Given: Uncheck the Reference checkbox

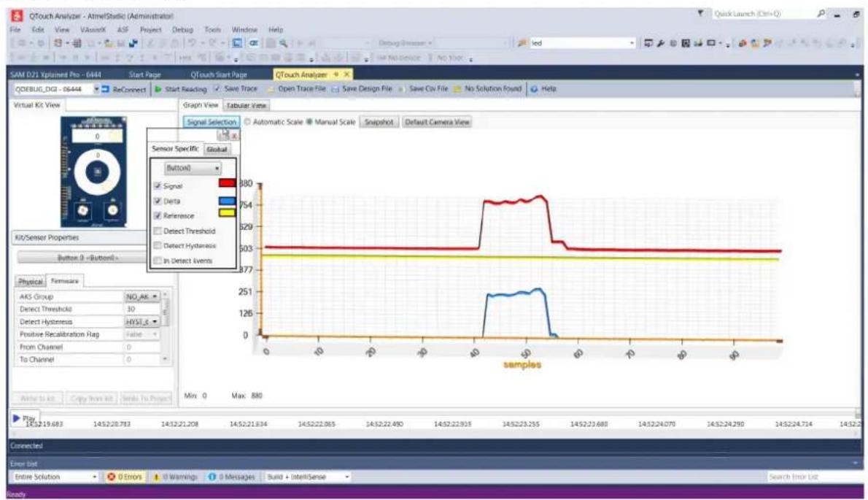Looking at the screenshot, I should 158,215.
